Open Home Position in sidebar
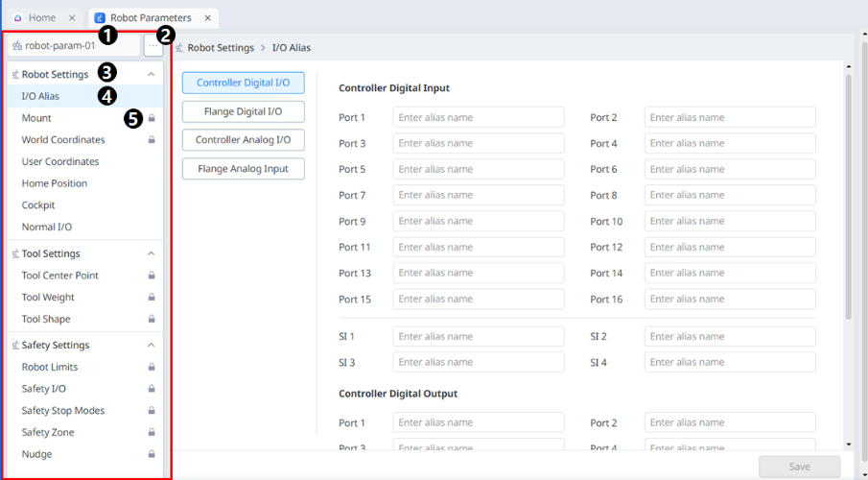 [55, 183]
